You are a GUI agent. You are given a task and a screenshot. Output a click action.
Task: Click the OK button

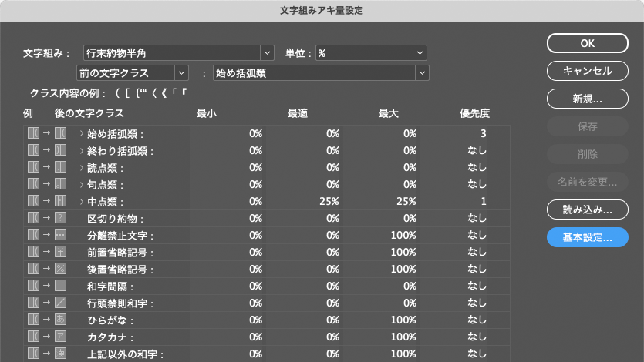point(587,44)
